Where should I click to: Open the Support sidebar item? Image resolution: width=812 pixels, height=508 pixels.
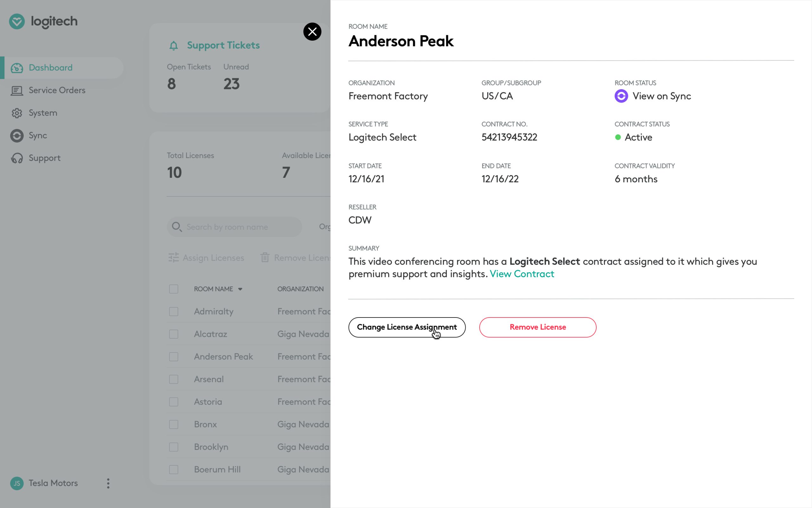[x=45, y=158]
